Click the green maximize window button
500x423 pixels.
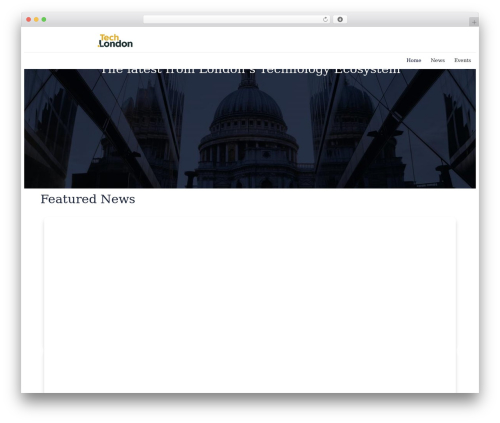[x=44, y=19]
